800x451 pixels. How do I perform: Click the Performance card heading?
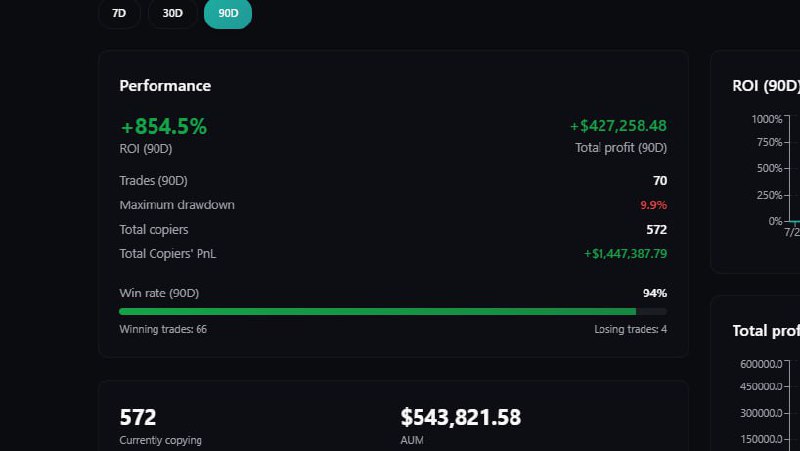click(165, 86)
